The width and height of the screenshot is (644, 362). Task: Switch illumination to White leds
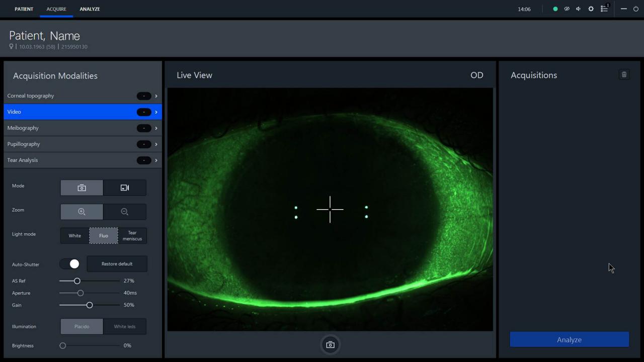pos(124,326)
